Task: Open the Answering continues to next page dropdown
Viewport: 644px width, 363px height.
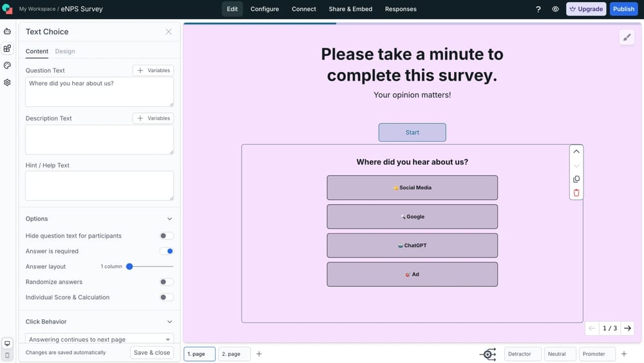Action: (99, 339)
